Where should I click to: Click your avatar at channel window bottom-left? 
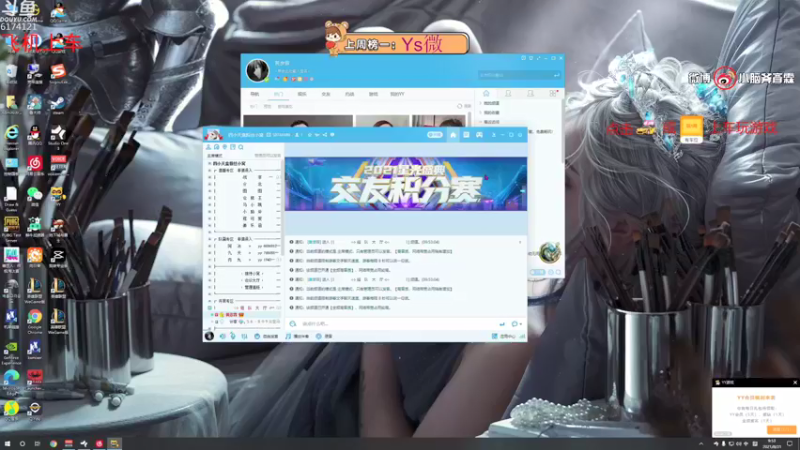pyautogui.click(x=209, y=336)
